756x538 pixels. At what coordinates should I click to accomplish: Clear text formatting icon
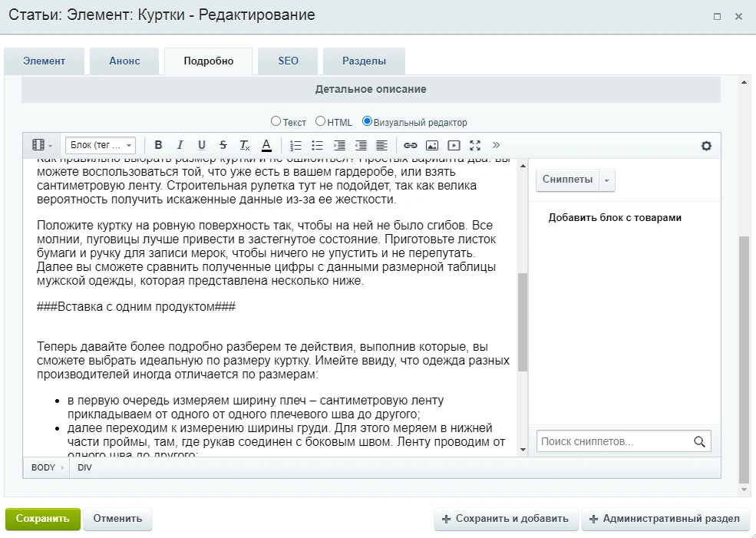click(244, 145)
